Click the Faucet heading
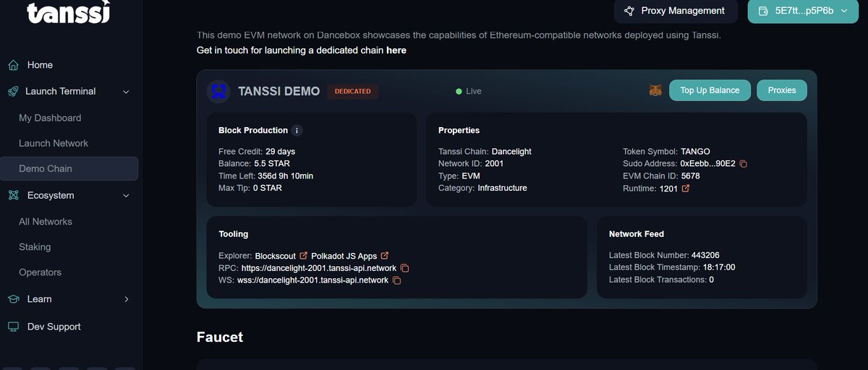Viewport: 868px width, 370px height. [x=220, y=337]
